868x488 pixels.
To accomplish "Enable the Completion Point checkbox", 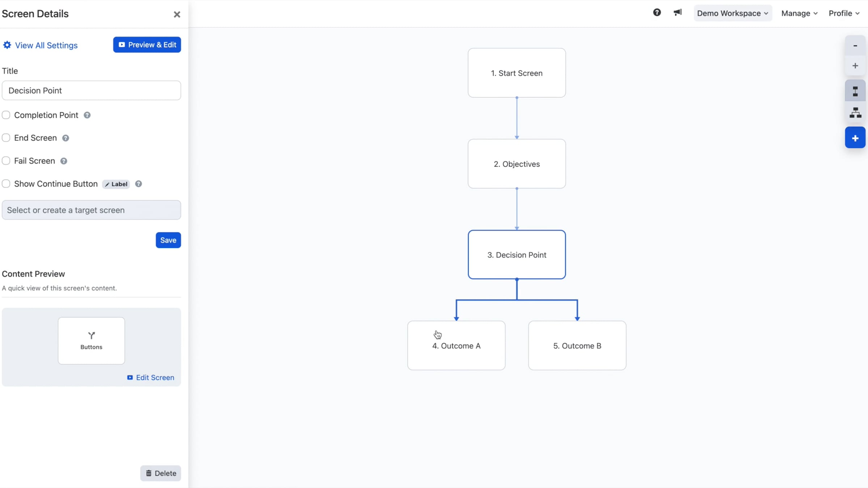I will pyautogui.click(x=6, y=115).
